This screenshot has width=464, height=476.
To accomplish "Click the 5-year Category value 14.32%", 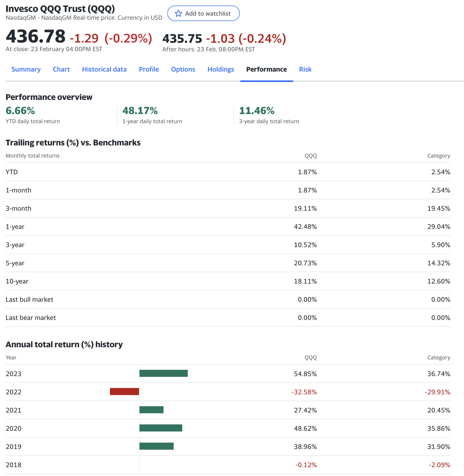I will pos(439,263).
